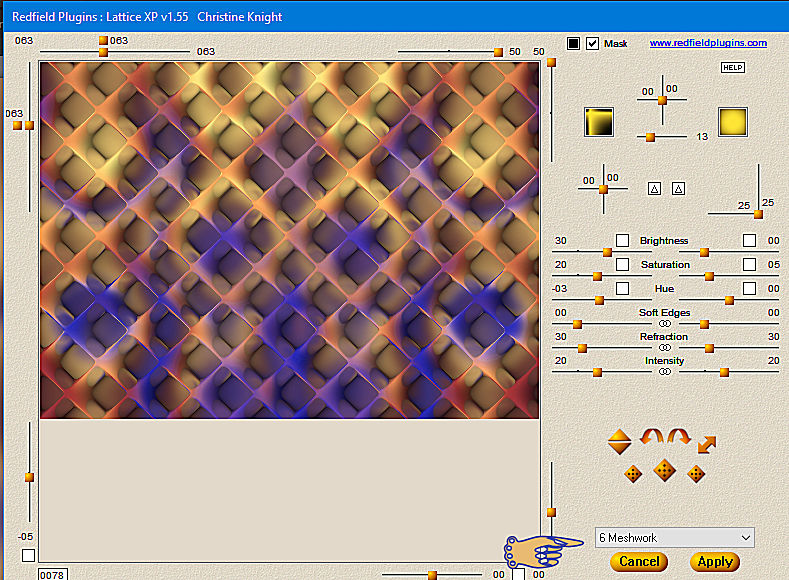Click the link-rings icon under Soft Edges

coord(665,323)
